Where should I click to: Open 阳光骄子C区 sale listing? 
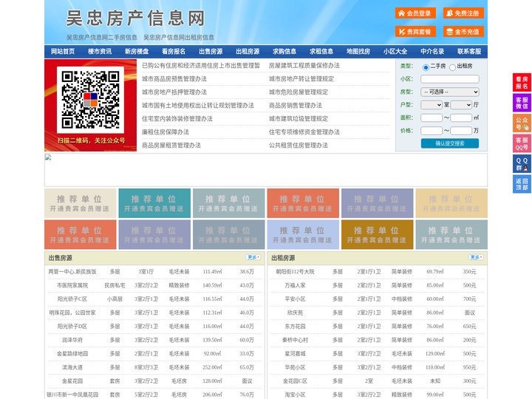[72, 299]
